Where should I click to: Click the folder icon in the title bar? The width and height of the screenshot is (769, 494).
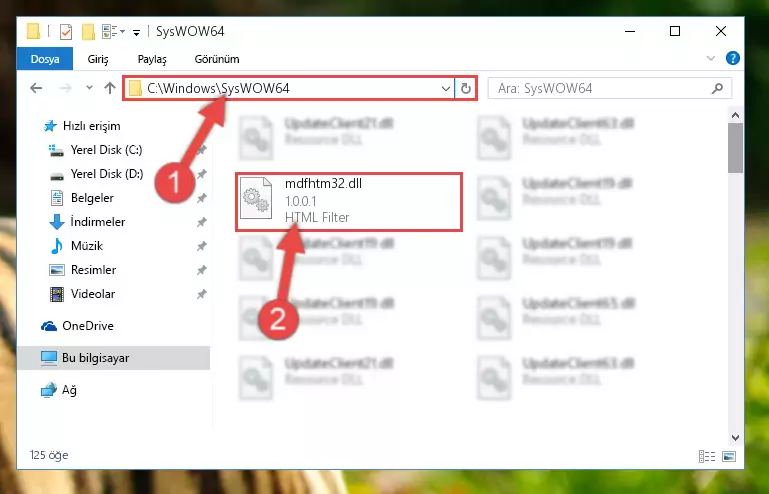[33, 31]
